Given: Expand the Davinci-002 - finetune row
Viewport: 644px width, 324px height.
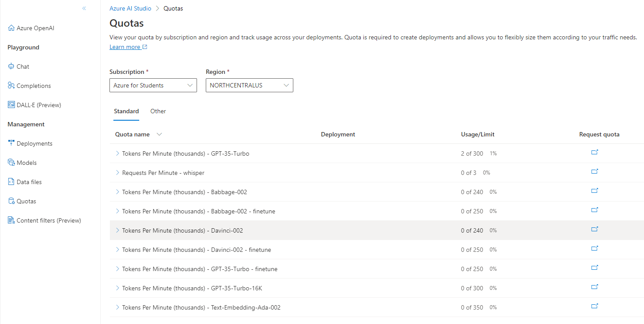Looking at the screenshot, I should point(117,250).
